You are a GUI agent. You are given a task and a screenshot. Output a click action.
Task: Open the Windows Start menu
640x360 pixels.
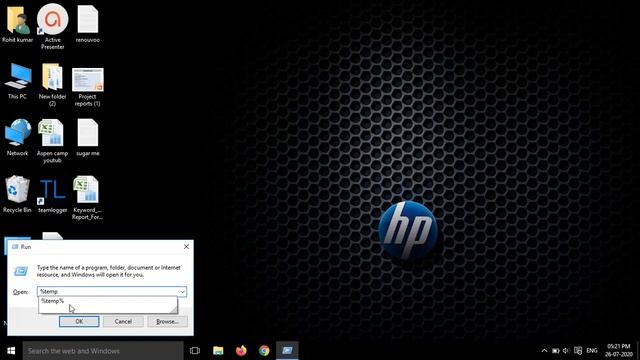(x=11, y=351)
